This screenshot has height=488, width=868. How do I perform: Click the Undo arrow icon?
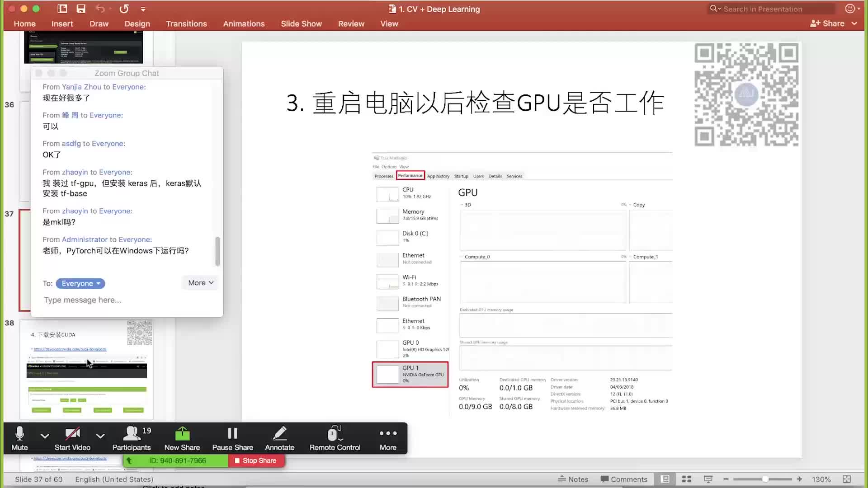point(100,9)
